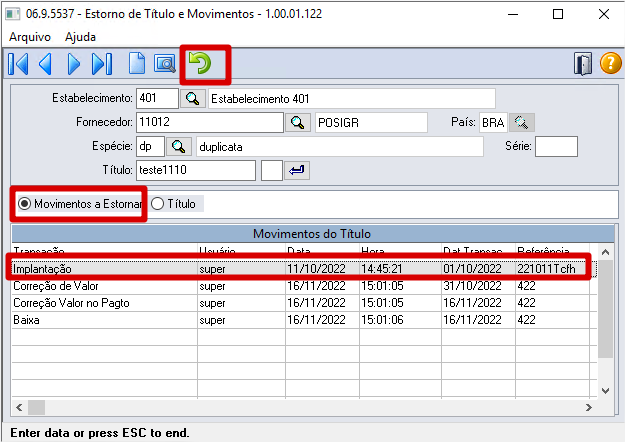Go to the first record
Screen dimensions: 625x442
coord(18,64)
